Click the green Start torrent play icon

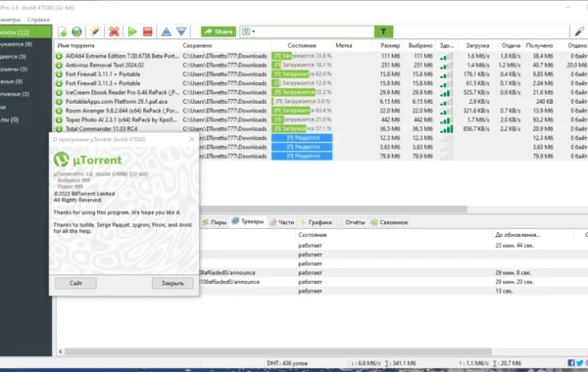coord(132,32)
